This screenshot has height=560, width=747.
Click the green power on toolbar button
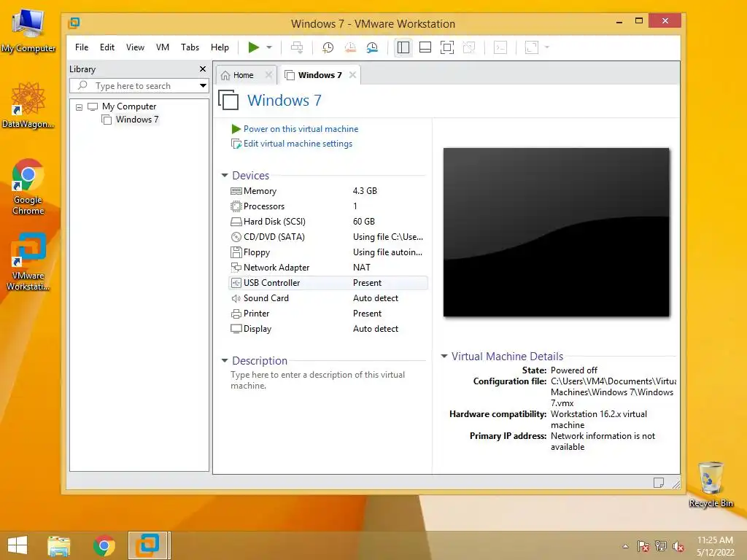pos(253,47)
